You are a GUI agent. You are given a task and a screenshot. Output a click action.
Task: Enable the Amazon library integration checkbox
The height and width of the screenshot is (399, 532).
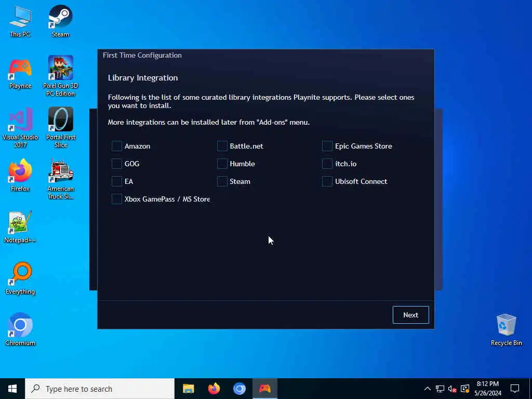pos(117,146)
